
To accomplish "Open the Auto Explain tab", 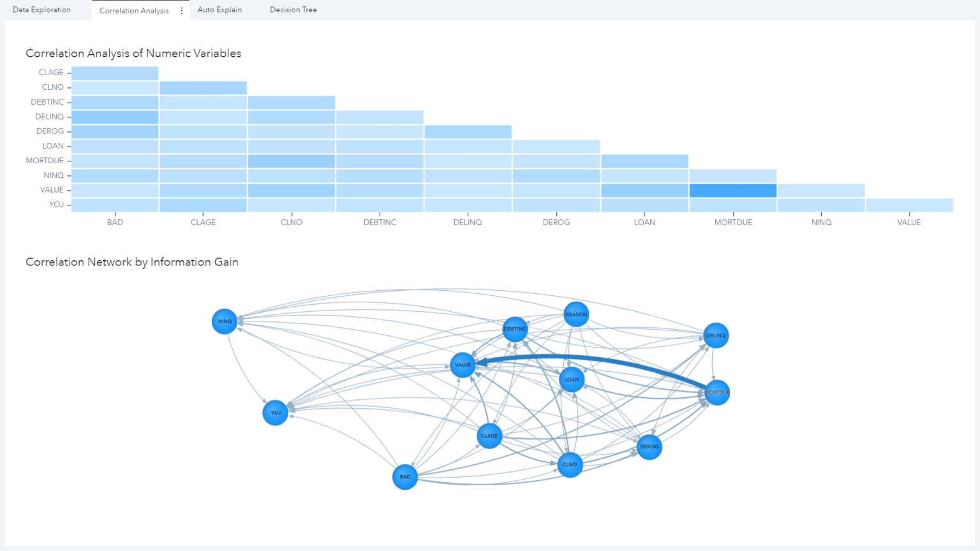I will 219,10.
